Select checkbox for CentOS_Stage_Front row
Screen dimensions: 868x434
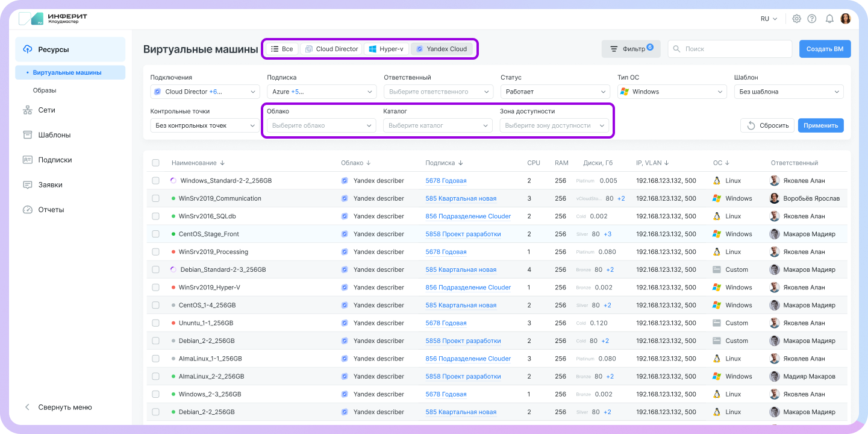click(x=156, y=234)
